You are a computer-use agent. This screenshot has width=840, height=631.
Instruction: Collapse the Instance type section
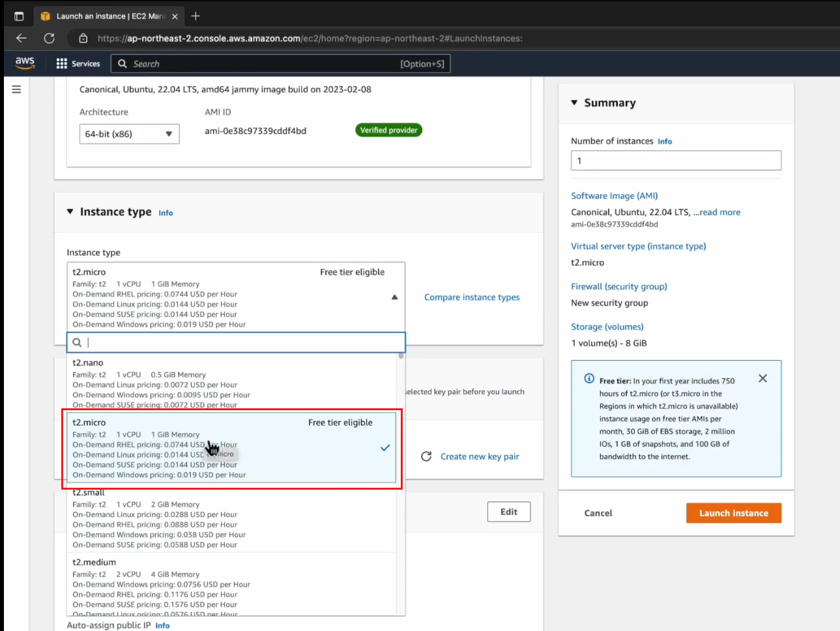pos(70,212)
